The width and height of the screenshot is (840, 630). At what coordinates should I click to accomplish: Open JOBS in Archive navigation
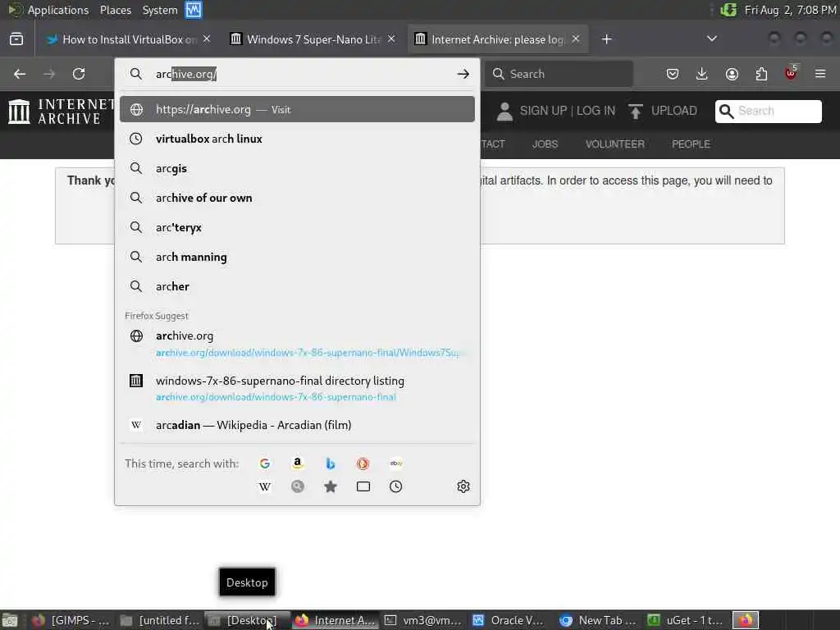(x=545, y=144)
